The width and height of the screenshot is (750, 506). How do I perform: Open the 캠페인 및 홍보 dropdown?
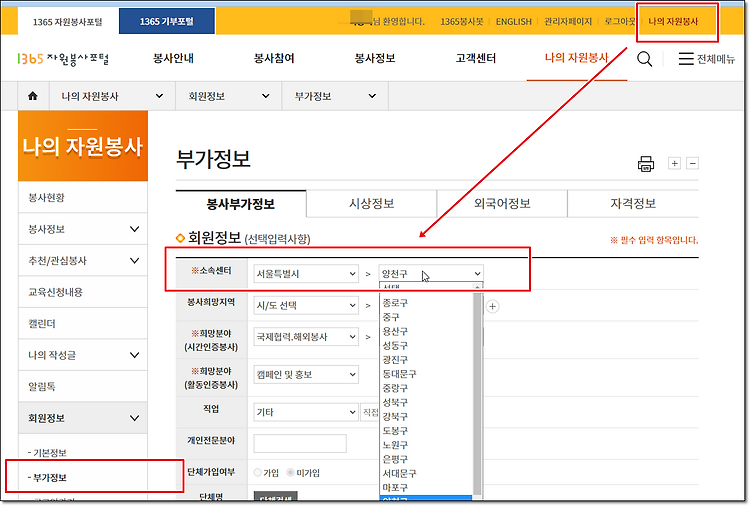coord(306,374)
